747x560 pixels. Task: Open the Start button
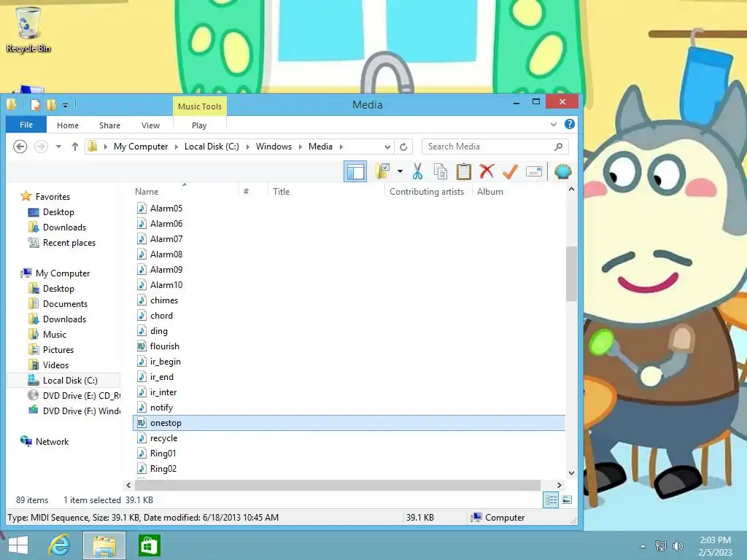point(18,545)
